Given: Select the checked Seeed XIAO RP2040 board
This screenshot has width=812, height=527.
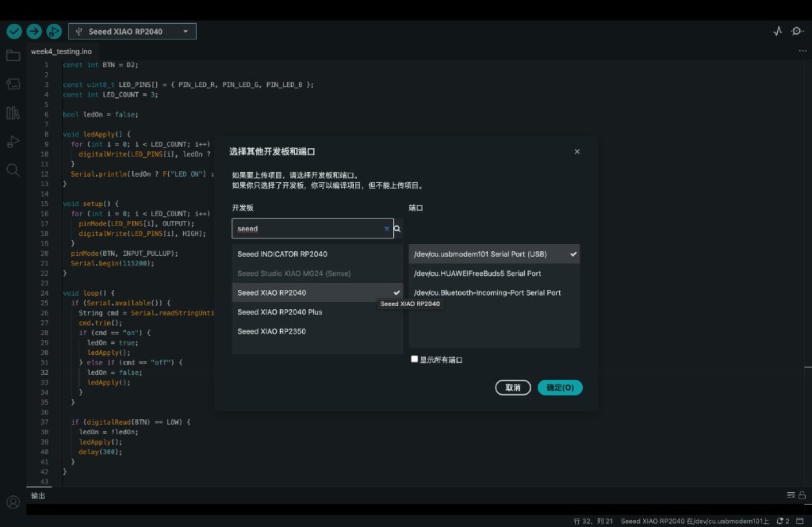Looking at the screenshot, I should (x=317, y=293).
